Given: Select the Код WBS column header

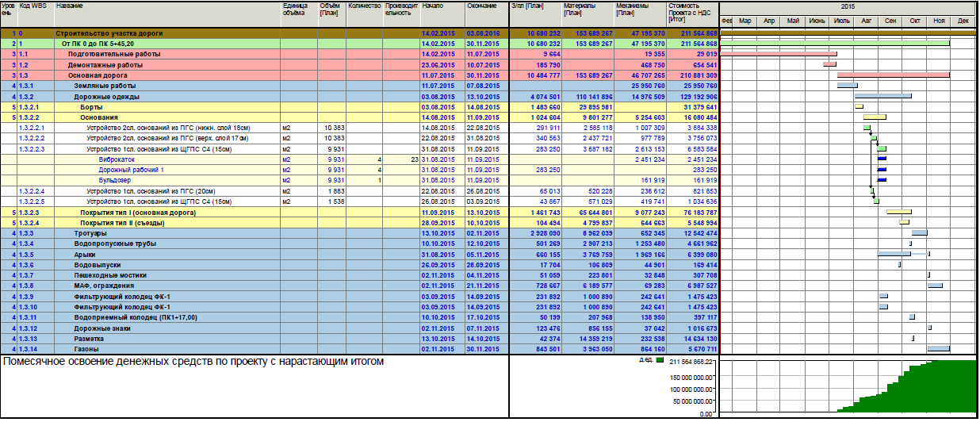Looking at the screenshot, I should pos(36,15).
